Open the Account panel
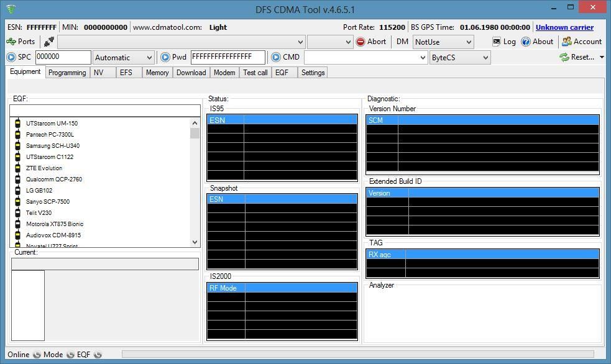This screenshot has height=364, width=611. 581,42
